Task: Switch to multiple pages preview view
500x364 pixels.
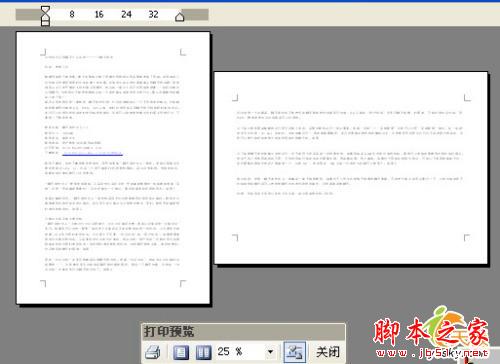Action: tap(203, 352)
